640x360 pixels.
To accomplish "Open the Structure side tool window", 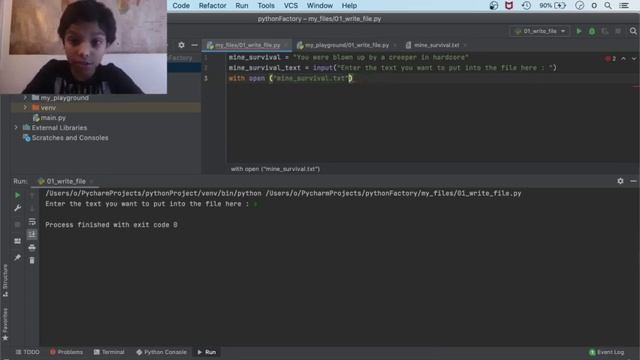I will pyautogui.click(x=5, y=281).
